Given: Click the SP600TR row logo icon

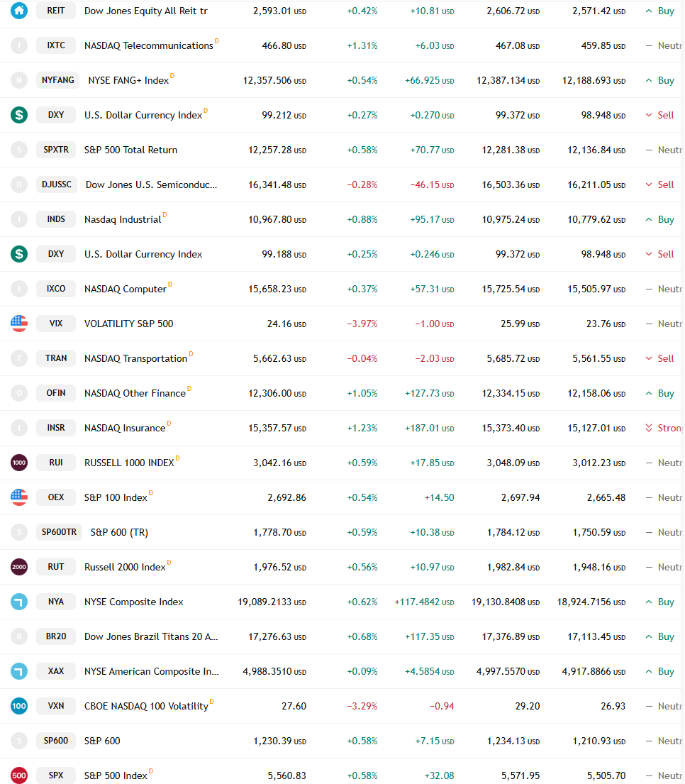Looking at the screenshot, I should click(19, 532).
